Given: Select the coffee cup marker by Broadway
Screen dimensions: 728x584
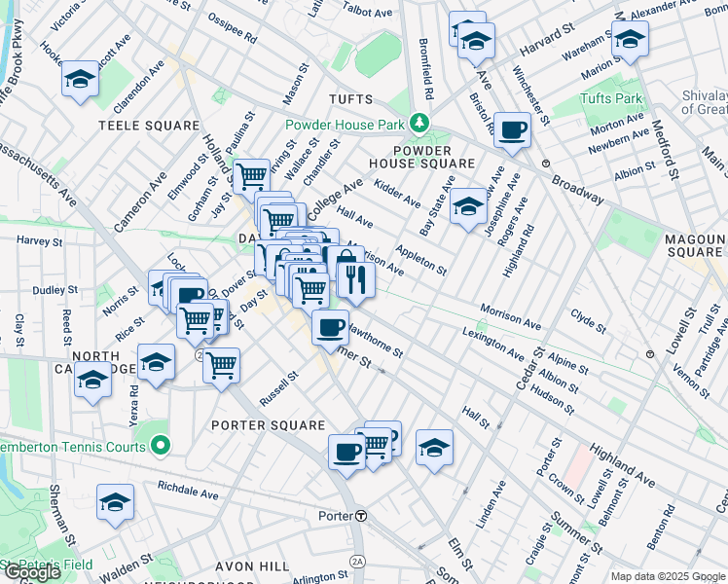Looking at the screenshot, I should (x=512, y=133).
